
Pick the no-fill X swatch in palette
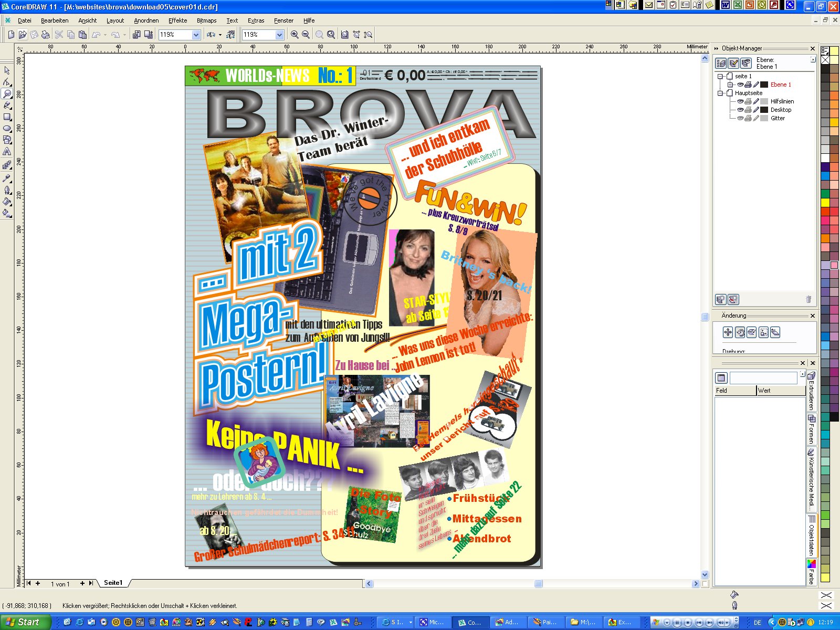click(825, 60)
